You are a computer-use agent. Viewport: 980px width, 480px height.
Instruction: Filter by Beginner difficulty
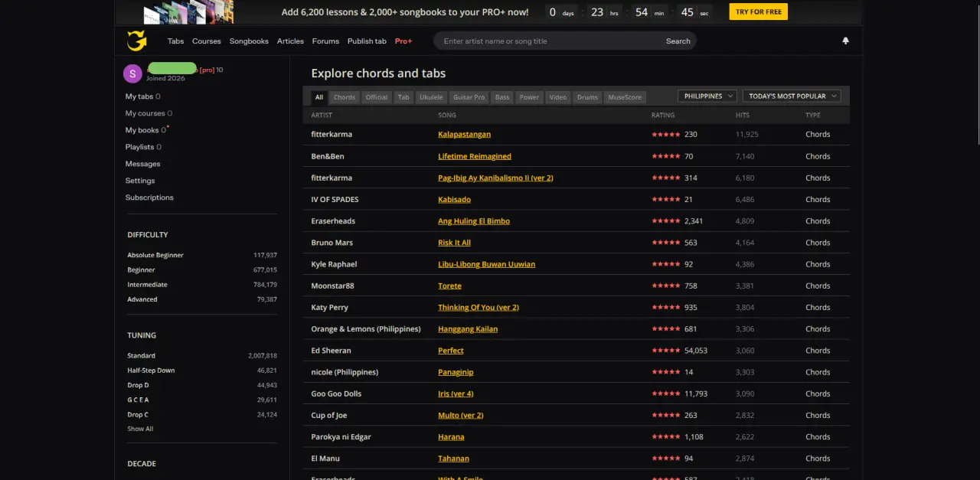[x=141, y=269]
